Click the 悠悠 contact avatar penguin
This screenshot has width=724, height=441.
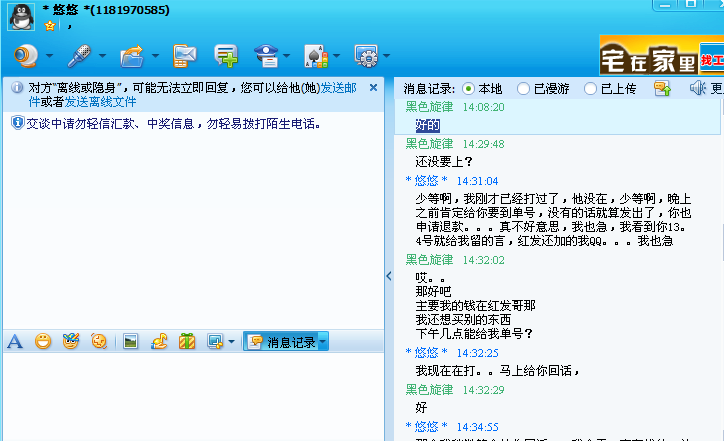(21, 17)
